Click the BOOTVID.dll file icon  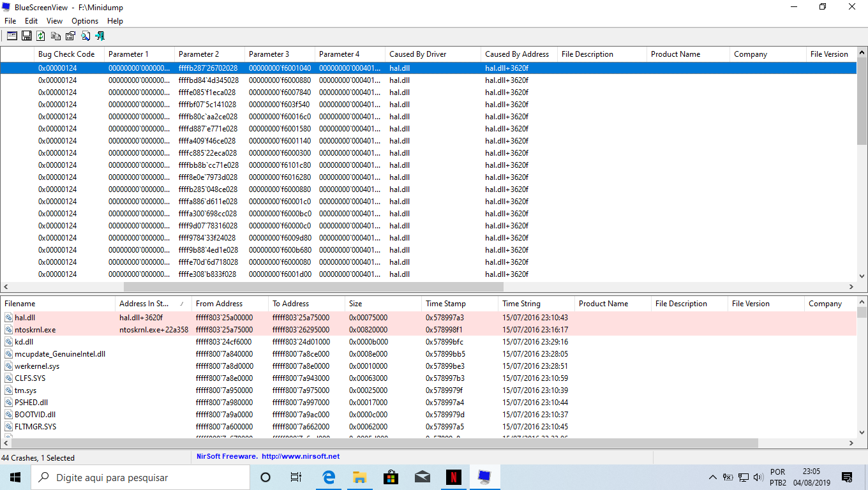(9, 415)
